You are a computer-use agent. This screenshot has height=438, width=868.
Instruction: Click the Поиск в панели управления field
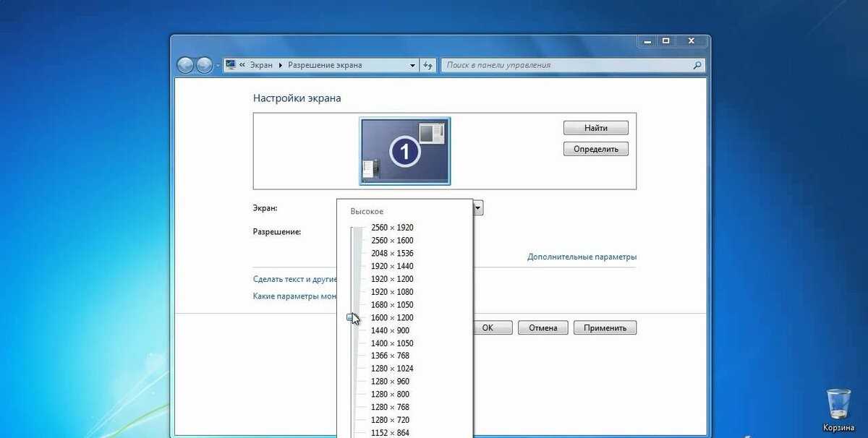[x=564, y=65]
